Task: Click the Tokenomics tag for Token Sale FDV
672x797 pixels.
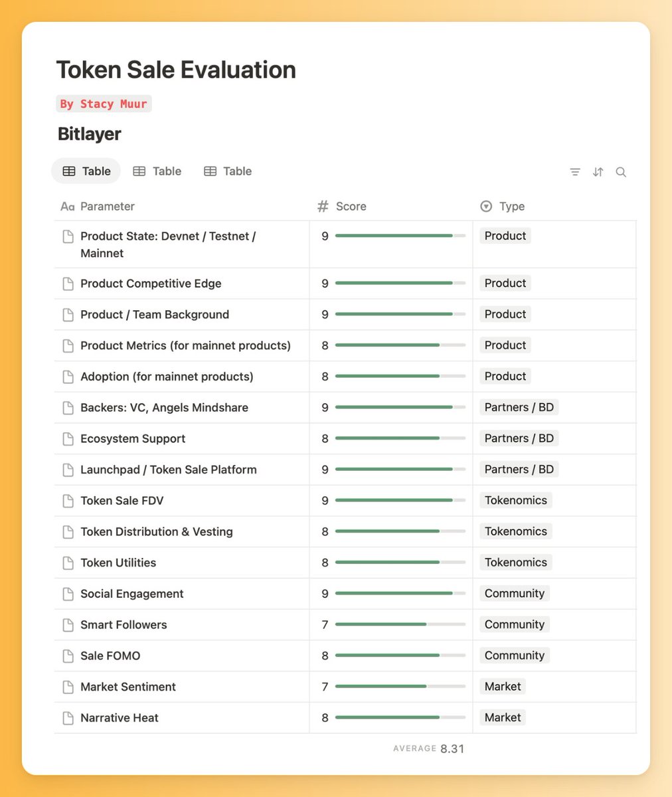Action: [x=516, y=500]
